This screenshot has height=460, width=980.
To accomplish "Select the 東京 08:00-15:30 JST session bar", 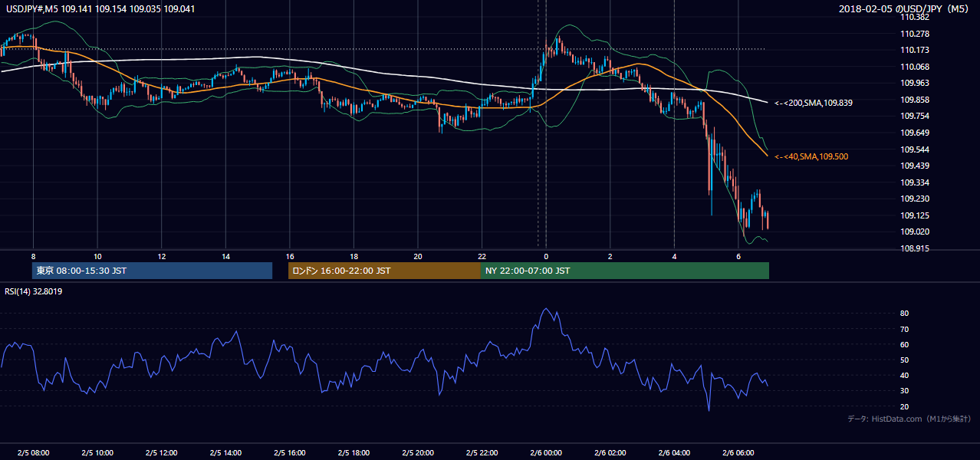I will 153,271.
